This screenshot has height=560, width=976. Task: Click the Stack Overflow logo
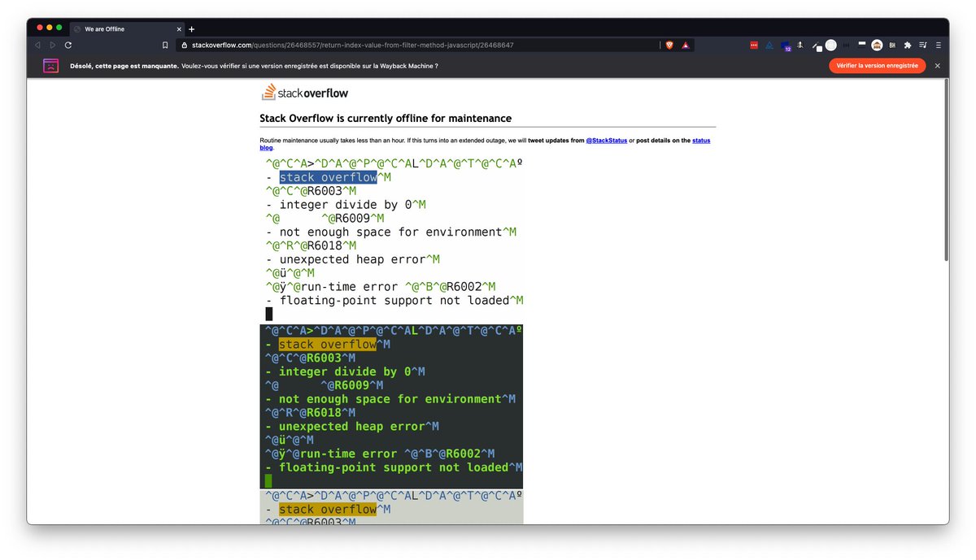(304, 92)
